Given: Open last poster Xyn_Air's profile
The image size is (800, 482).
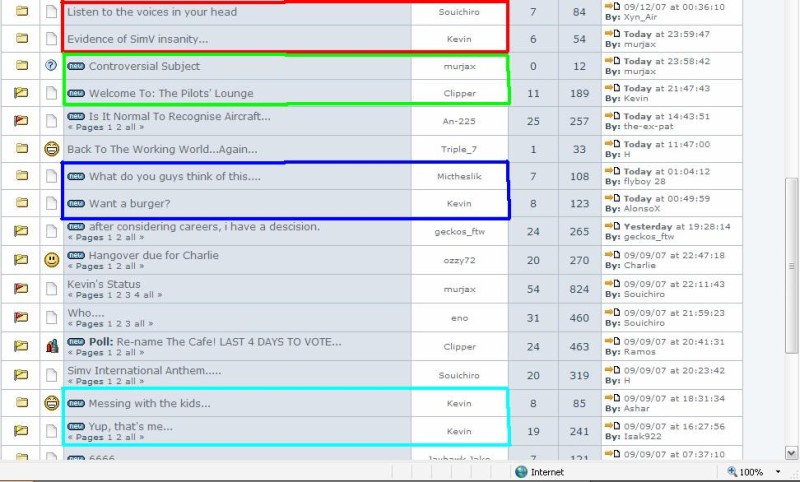Looking at the screenshot, I should coord(640,17).
